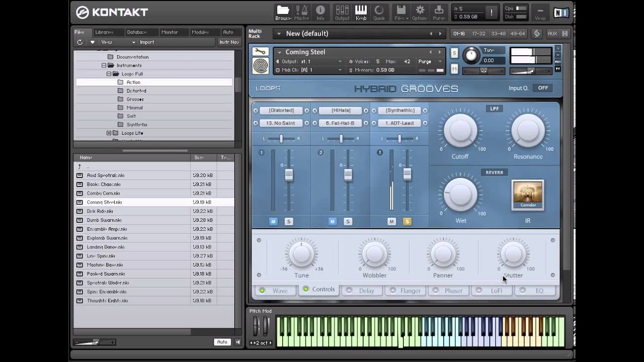
Task: Click the NI logo in header
Action: (x=561, y=13)
